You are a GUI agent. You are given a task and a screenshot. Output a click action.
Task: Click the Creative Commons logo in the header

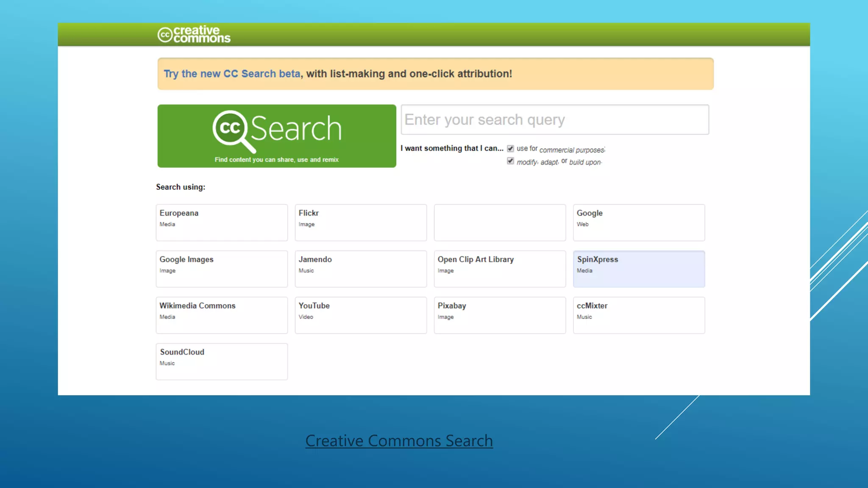click(193, 34)
